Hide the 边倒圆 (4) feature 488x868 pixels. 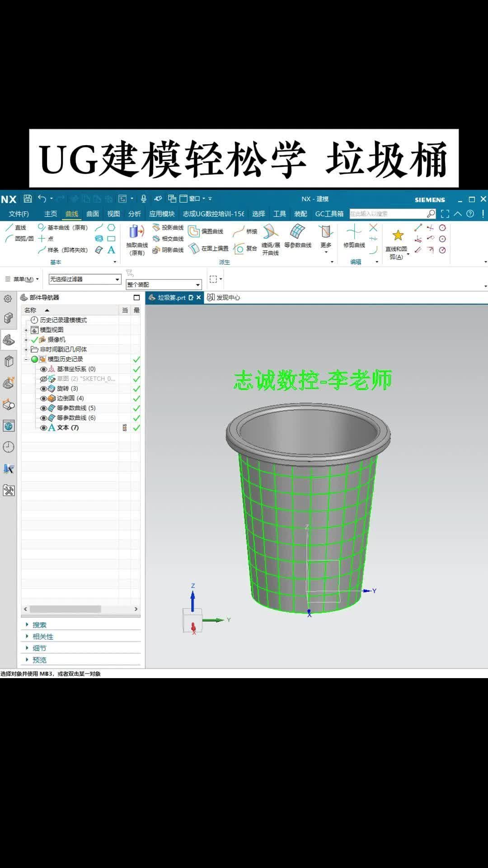point(43,398)
